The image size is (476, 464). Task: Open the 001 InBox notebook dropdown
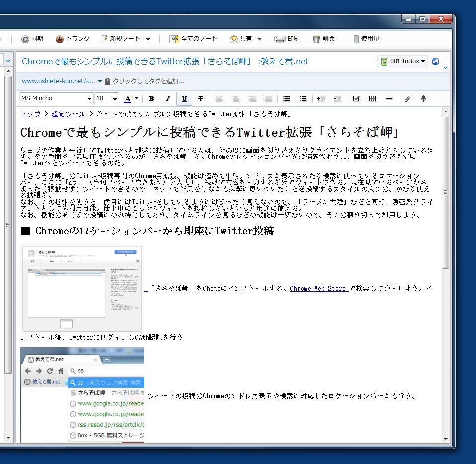point(402,61)
